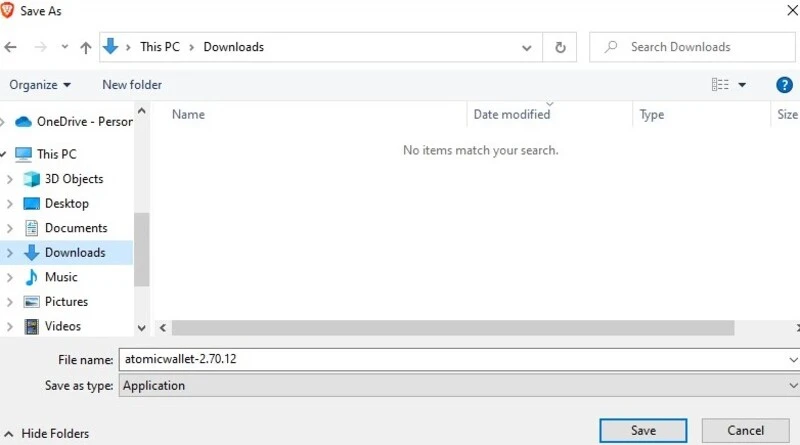This screenshot has width=800, height=445.
Task: Click the Music note icon
Action: click(x=32, y=277)
